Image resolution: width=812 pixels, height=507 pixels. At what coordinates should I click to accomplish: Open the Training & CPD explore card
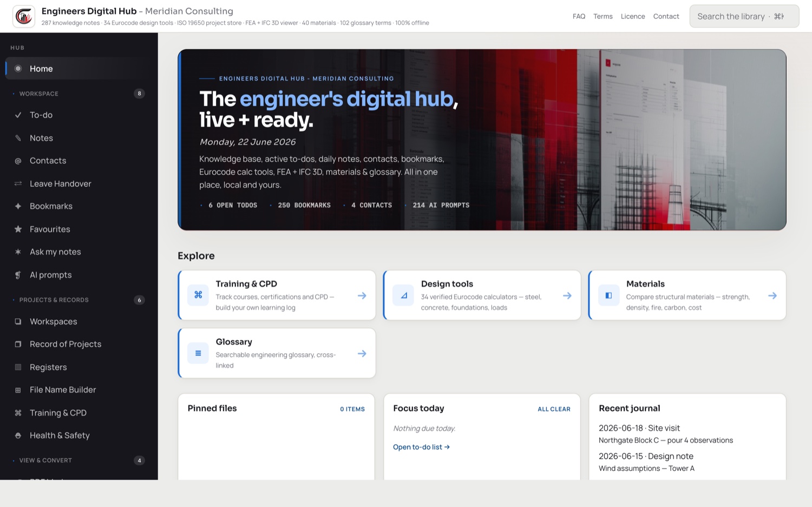277,295
